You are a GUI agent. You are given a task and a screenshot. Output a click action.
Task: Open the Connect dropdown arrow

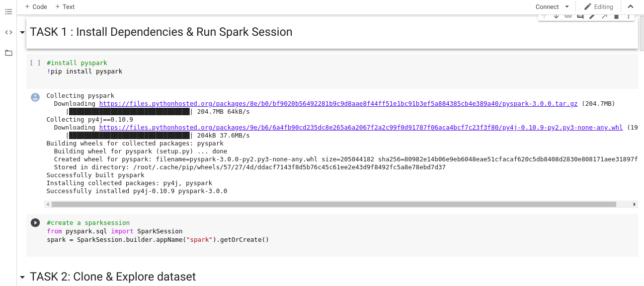click(x=567, y=7)
